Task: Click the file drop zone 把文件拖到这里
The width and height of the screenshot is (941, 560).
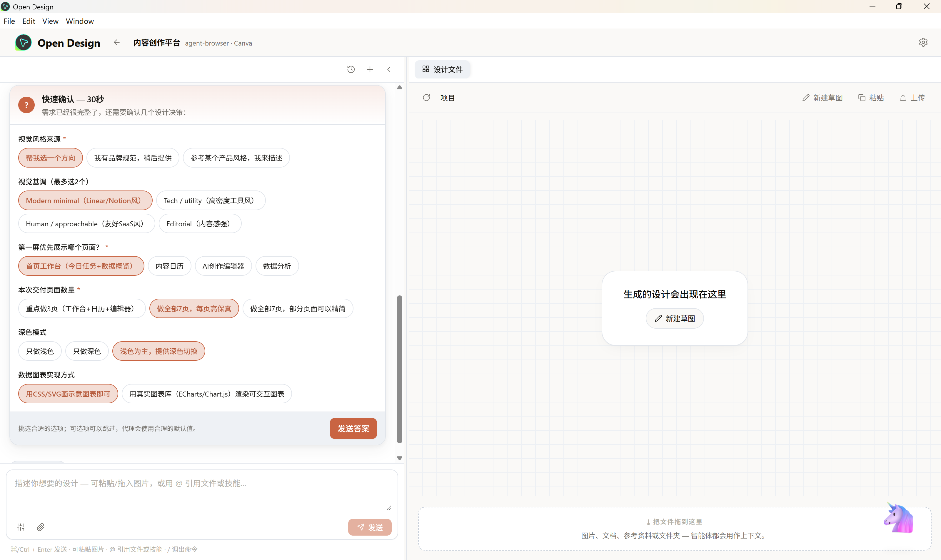Action: [675, 528]
